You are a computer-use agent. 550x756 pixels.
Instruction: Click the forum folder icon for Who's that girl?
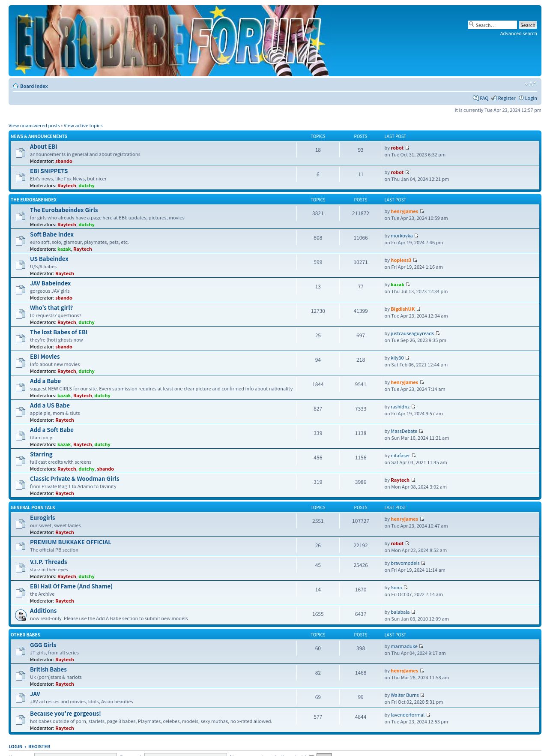coord(21,314)
